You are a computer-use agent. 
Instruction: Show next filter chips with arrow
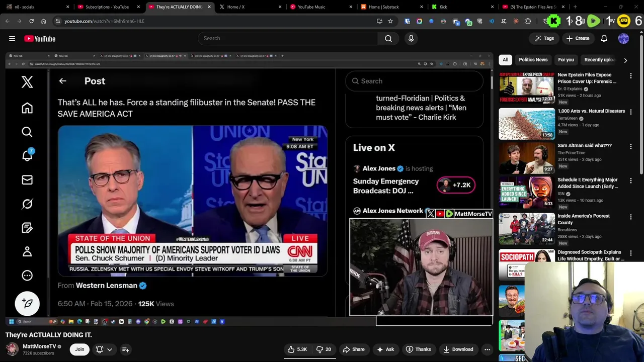click(x=625, y=60)
